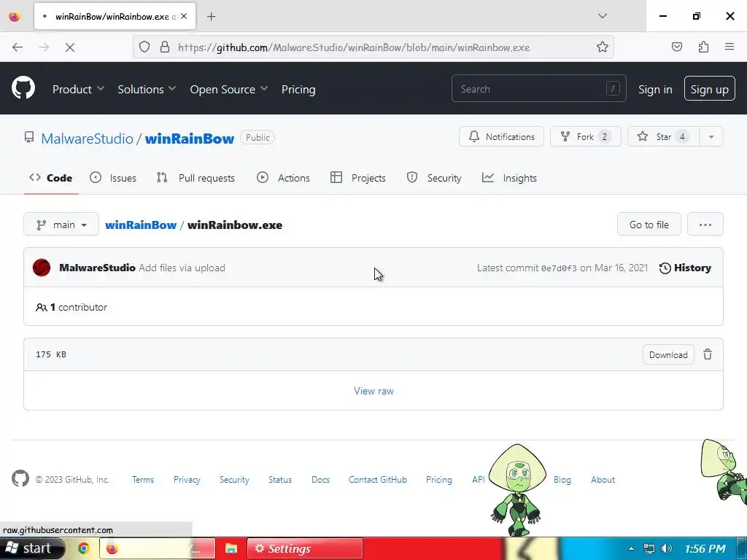Open MalwareStudio owner link
This screenshot has width=747, height=560.
point(88,138)
